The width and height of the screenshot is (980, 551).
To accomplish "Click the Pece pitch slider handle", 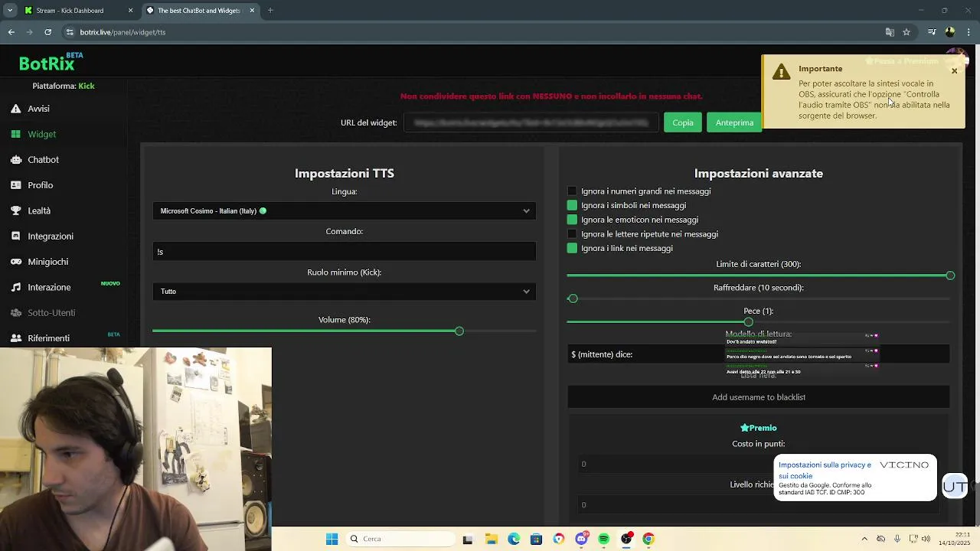I will click(748, 322).
